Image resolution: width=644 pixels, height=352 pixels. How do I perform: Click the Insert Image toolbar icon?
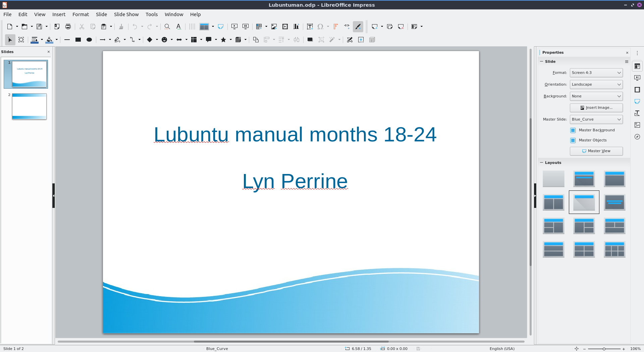(x=274, y=27)
